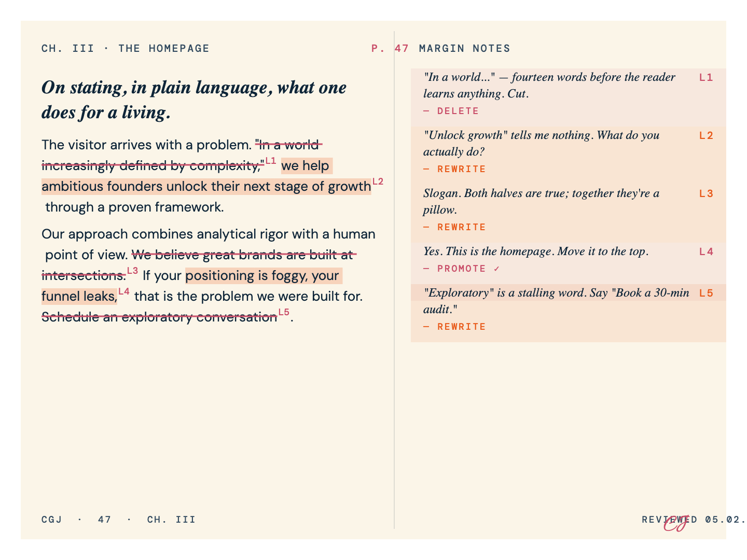The width and height of the screenshot is (747, 560).
Task: Click the note 'Yes. This is the homepage.'
Action: (536, 251)
